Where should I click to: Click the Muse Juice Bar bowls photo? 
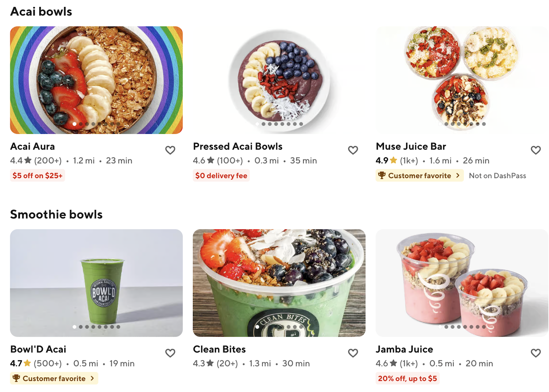click(x=462, y=80)
